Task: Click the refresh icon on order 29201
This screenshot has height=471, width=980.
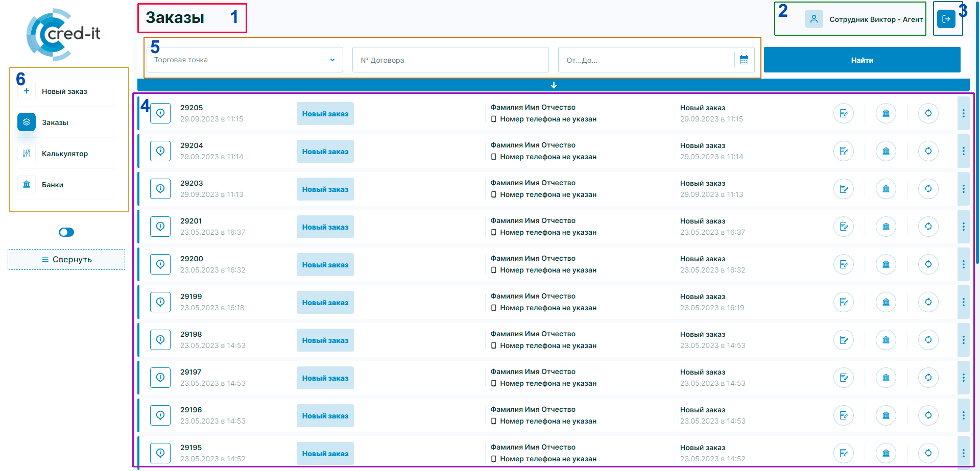Action: (x=928, y=227)
